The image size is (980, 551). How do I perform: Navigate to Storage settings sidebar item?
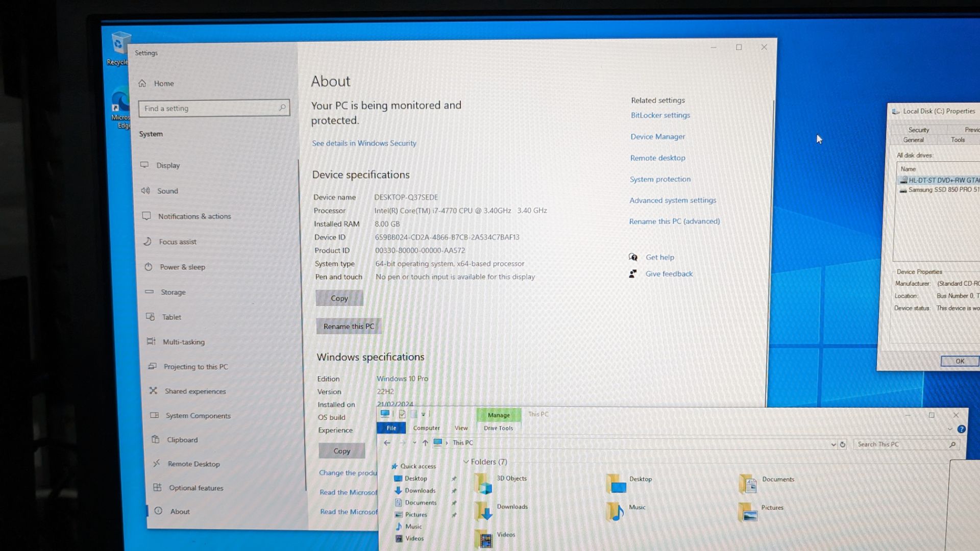[x=173, y=292]
